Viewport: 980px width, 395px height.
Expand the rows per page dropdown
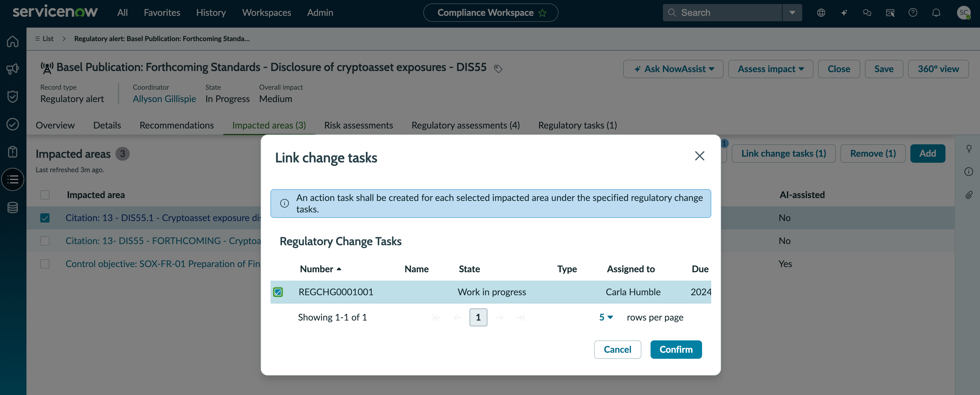[606, 317]
